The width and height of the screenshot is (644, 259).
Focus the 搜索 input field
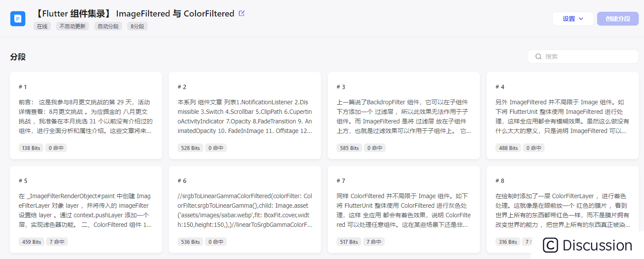pos(583,56)
